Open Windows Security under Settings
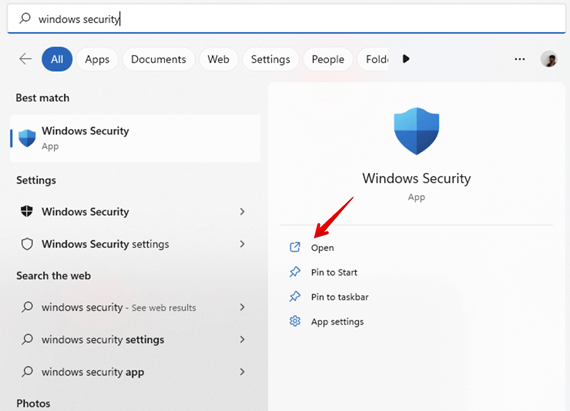The image size is (570, 411). 135,211
